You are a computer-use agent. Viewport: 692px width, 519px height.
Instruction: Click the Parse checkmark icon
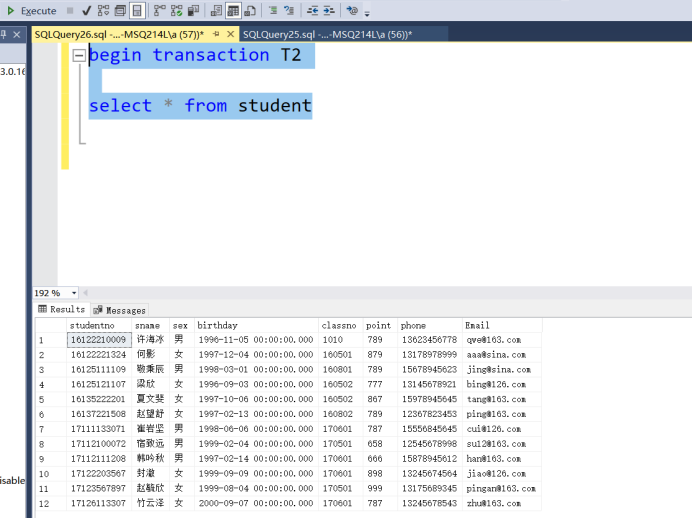[x=86, y=11]
